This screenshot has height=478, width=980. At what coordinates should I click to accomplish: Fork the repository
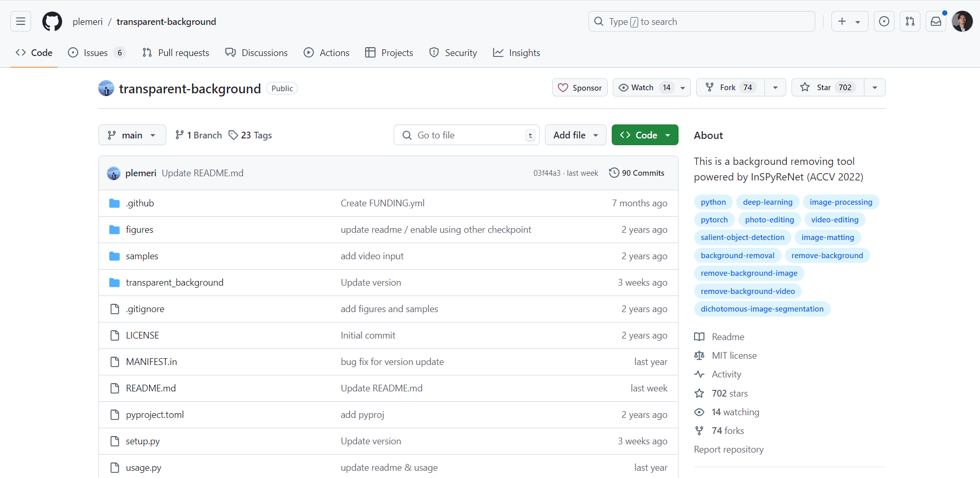coord(729,87)
